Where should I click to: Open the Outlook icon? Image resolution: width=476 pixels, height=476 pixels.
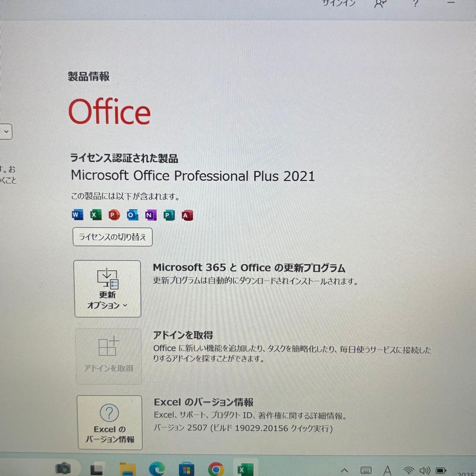(131, 215)
